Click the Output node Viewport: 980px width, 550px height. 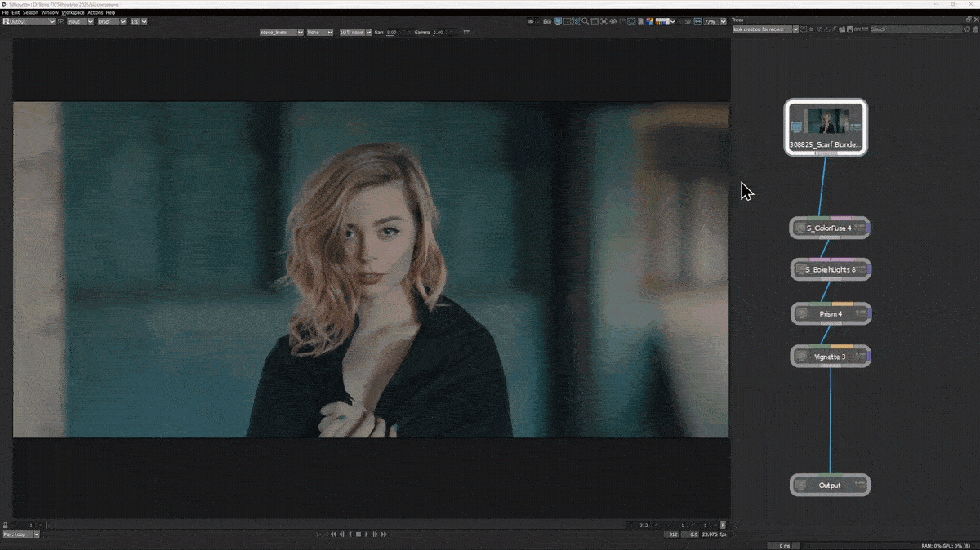pyautogui.click(x=829, y=486)
